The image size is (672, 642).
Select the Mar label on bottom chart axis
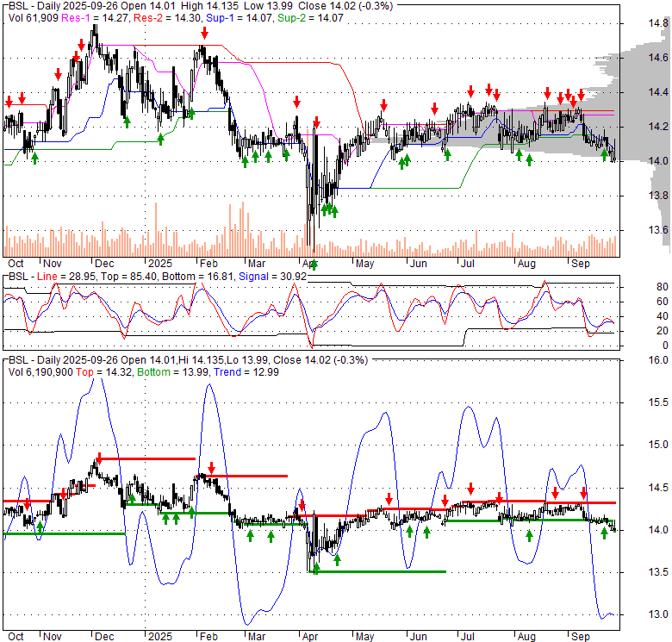tap(257, 636)
